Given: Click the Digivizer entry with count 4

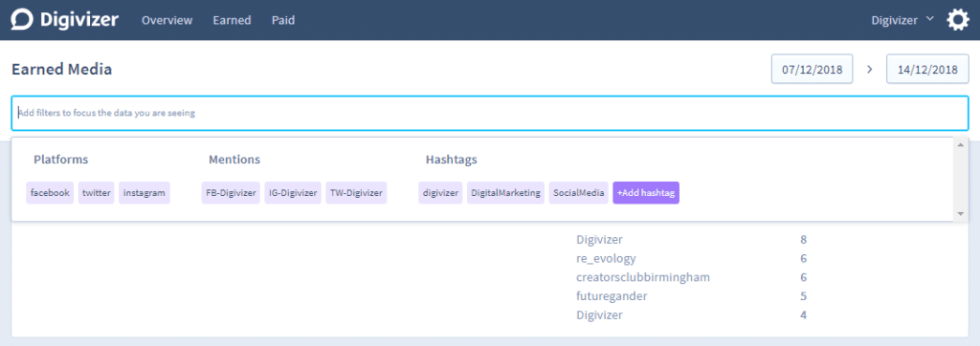Looking at the screenshot, I should (x=600, y=314).
